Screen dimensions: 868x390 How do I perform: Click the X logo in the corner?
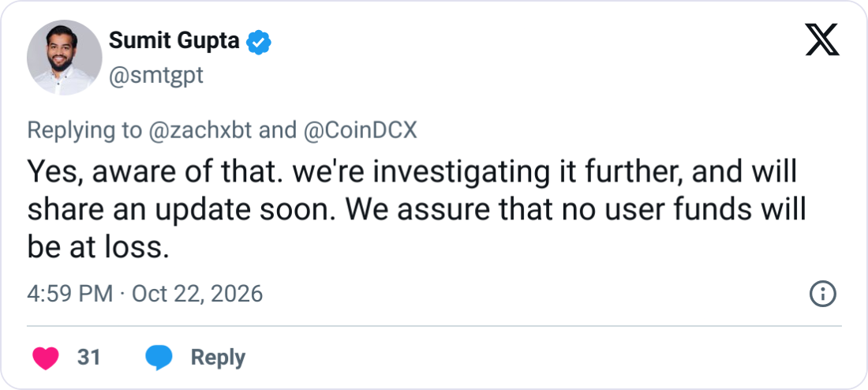[822, 39]
